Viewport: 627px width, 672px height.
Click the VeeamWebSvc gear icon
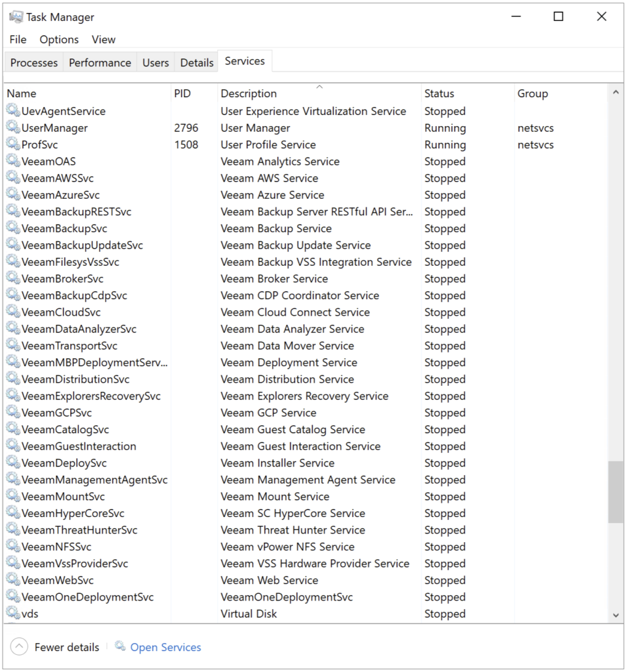[13, 579]
